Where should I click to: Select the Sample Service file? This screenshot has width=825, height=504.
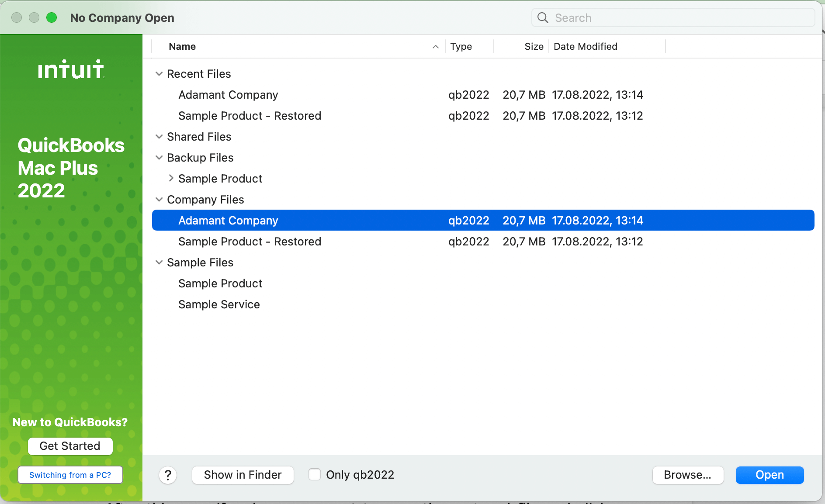(219, 304)
